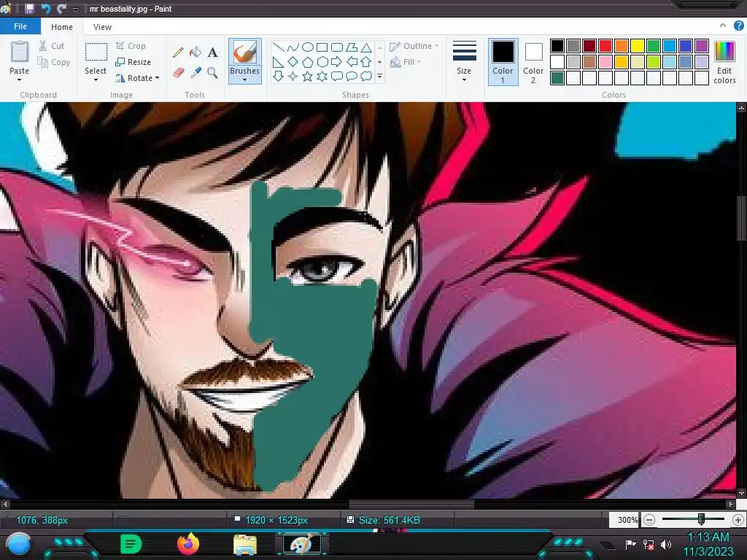Image resolution: width=747 pixels, height=560 pixels.
Task: Activate Color 2 background selector
Action: (533, 63)
